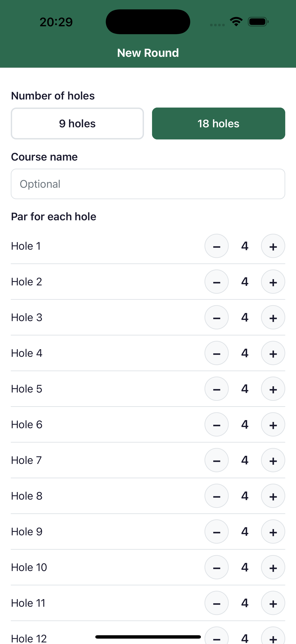Tap the home indicator bar
This screenshot has height=644, width=296.
(148, 637)
